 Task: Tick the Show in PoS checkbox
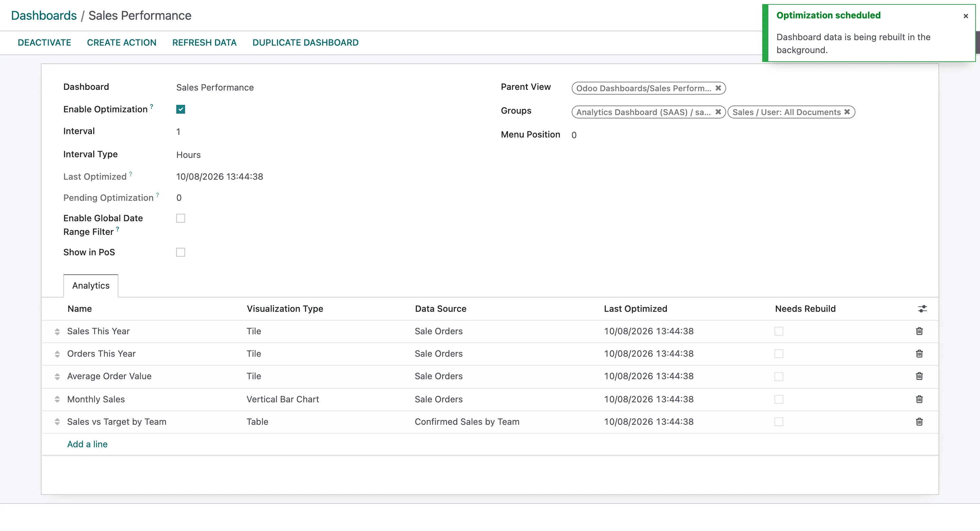click(181, 252)
